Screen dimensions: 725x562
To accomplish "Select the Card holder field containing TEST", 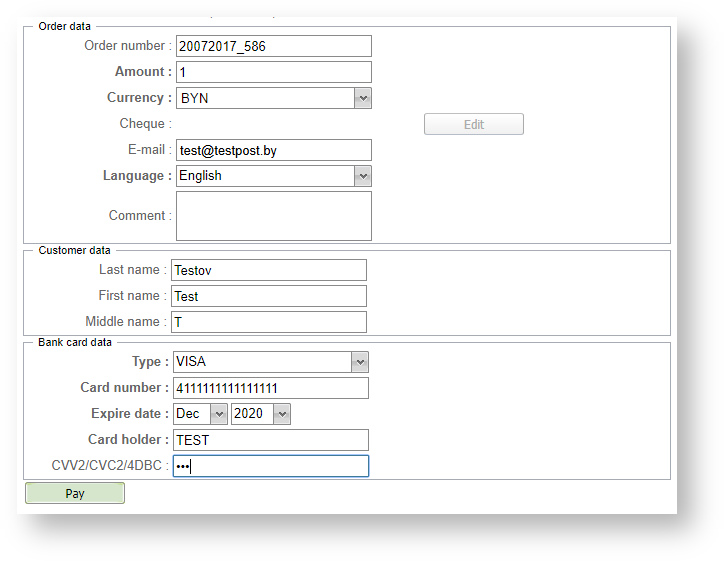I will coord(270,440).
